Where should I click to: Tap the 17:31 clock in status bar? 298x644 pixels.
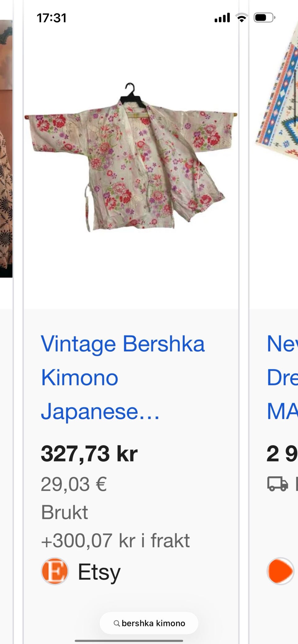(52, 18)
